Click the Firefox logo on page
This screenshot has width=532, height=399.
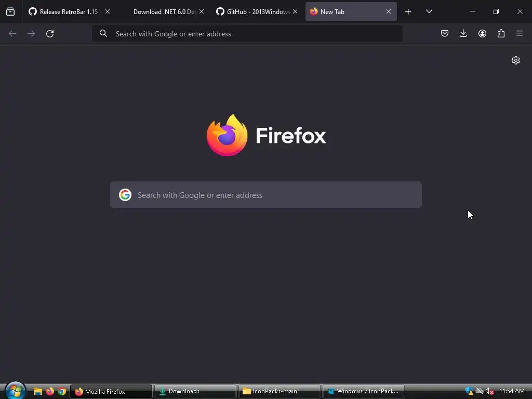point(227,135)
